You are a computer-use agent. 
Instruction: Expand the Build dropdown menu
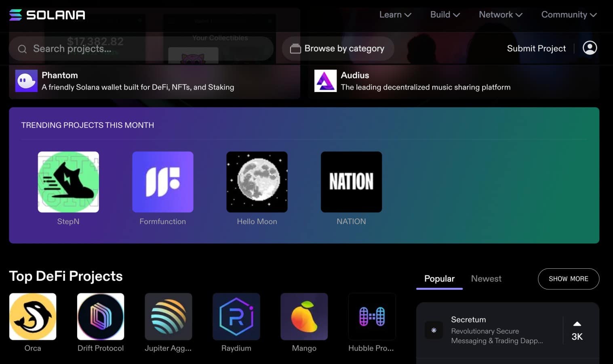click(445, 15)
